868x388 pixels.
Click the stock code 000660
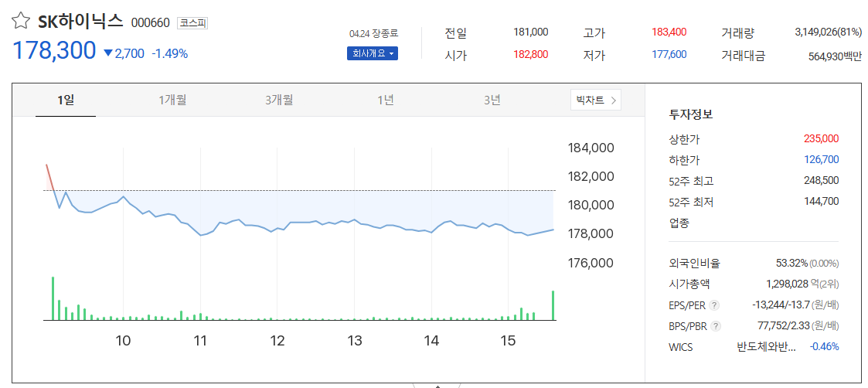point(151,23)
